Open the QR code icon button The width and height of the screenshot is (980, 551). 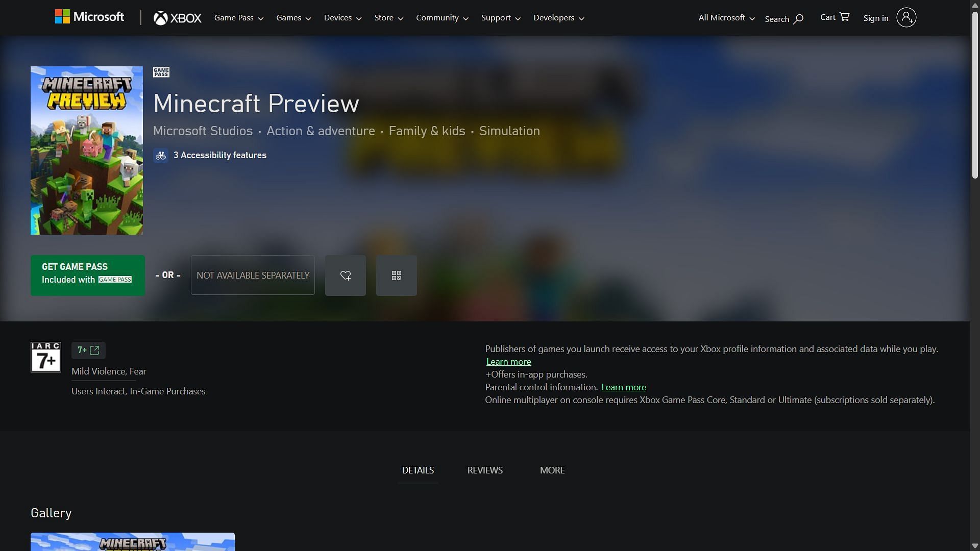397,275
